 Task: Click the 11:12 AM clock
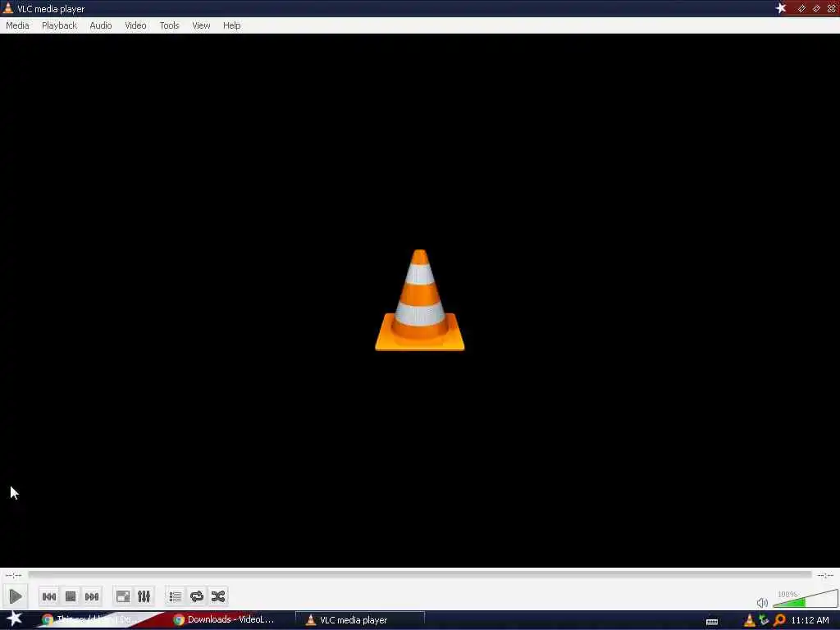tap(810, 620)
